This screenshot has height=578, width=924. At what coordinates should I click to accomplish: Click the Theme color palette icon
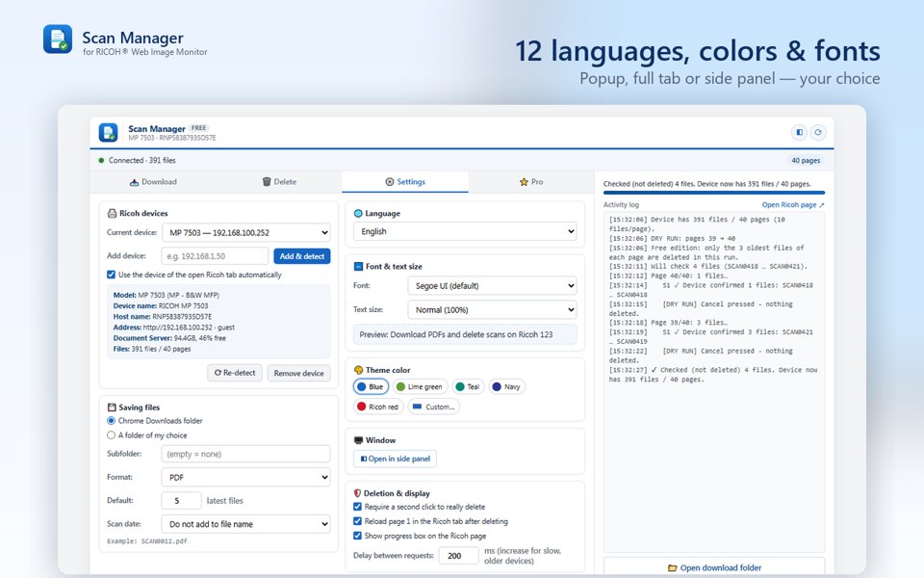pyautogui.click(x=358, y=370)
